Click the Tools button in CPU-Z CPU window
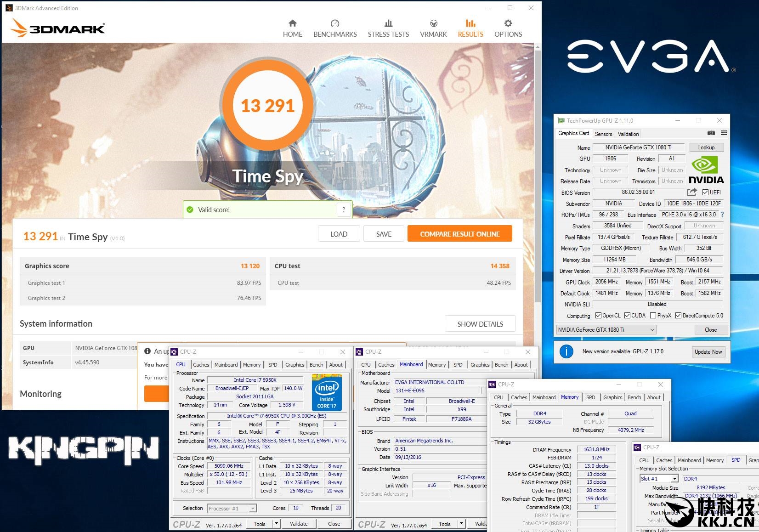 [260, 524]
